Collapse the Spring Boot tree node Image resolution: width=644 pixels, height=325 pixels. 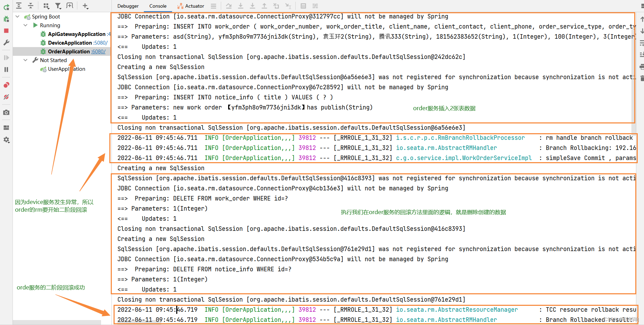tap(17, 16)
